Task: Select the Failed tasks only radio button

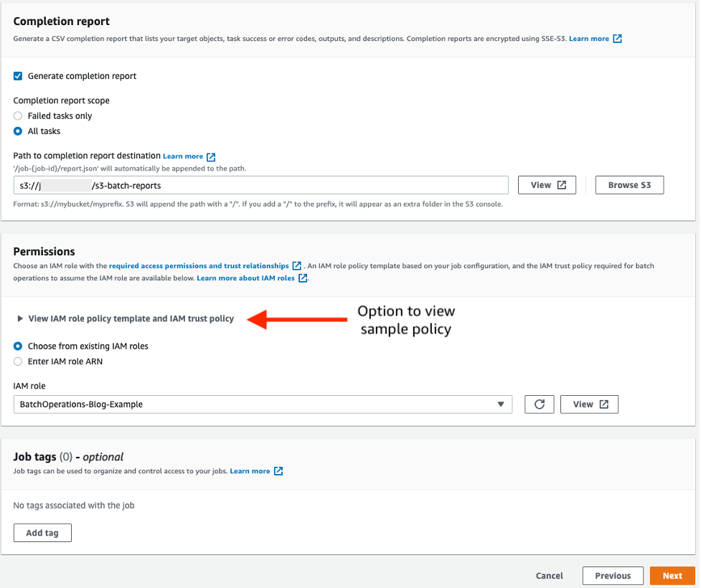Action: 17,115
